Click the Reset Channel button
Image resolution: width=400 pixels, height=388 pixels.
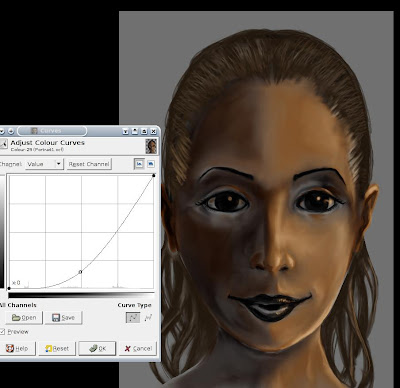click(x=89, y=164)
